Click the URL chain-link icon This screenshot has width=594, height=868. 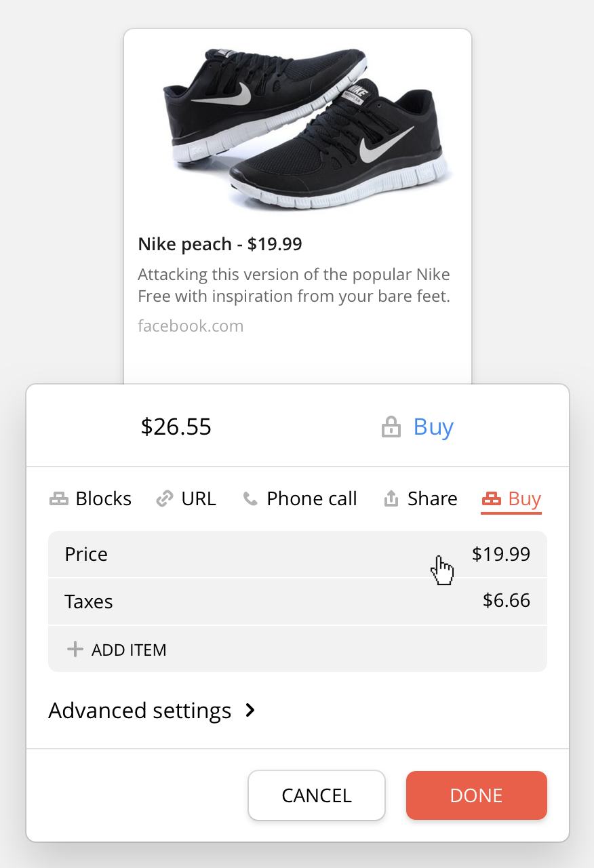(x=165, y=500)
